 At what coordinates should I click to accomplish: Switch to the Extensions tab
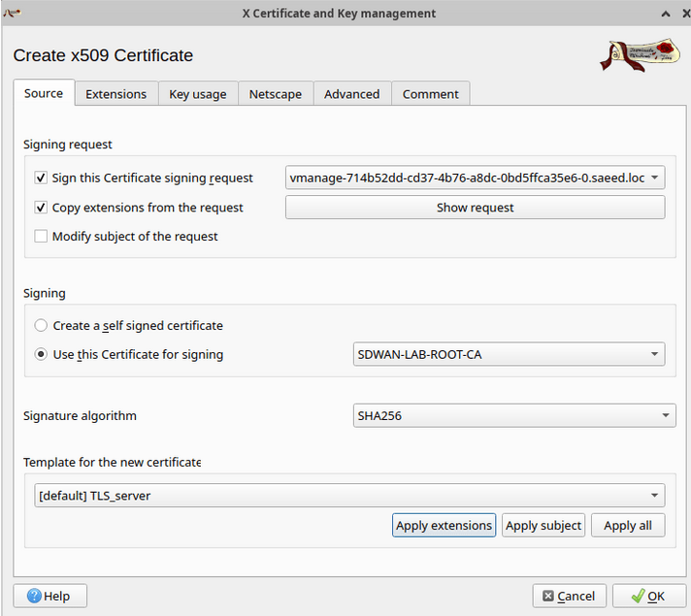115,94
